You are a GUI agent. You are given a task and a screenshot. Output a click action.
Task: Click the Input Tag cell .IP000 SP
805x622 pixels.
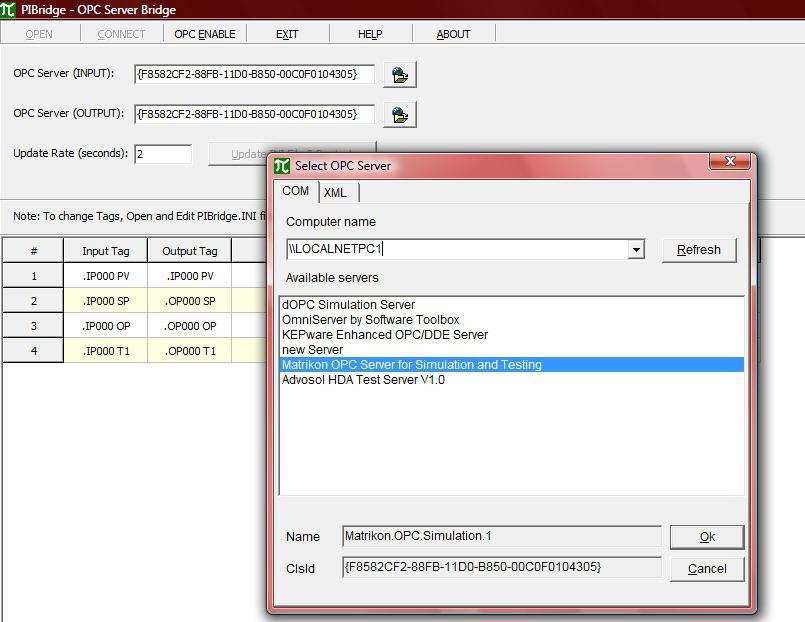click(106, 301)
